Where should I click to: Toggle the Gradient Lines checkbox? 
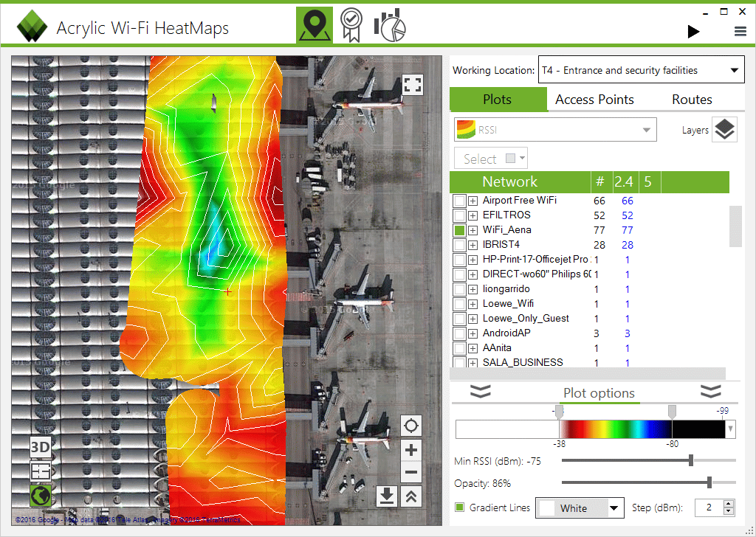tap(459, 507)
